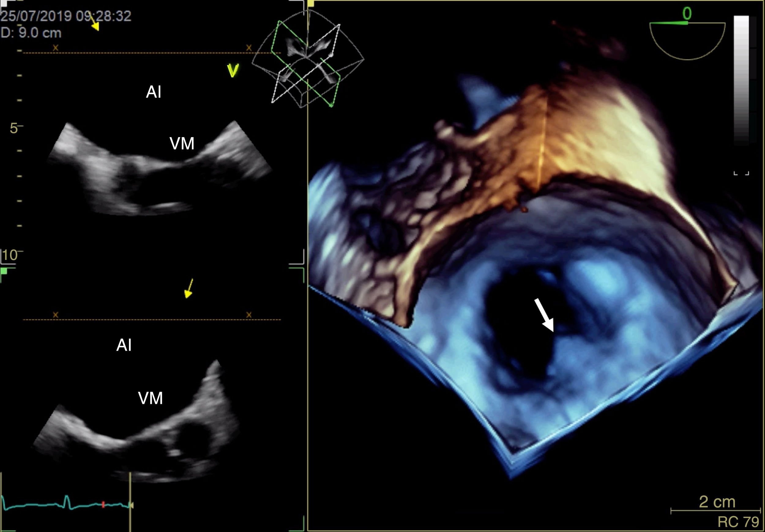This screenshot has width=765, height=532.
Task: Click the RC 79 label
Action: [x=738, y=522]
